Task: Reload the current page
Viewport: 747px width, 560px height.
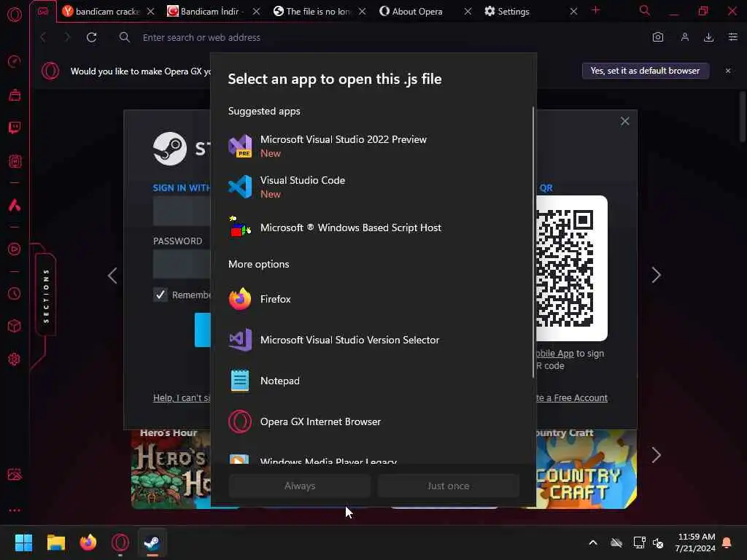Action: [91, 37]
